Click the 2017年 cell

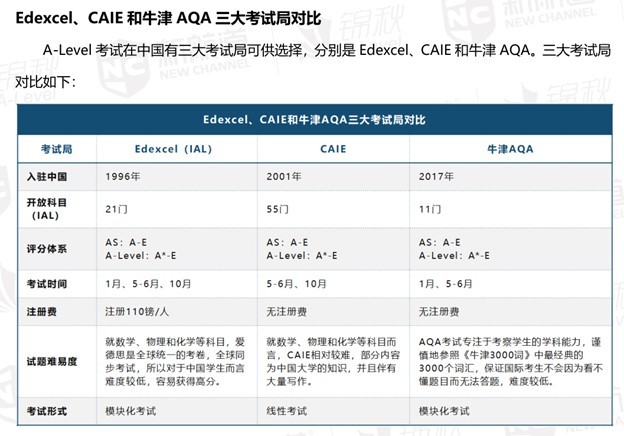click(x=438, y=174)
